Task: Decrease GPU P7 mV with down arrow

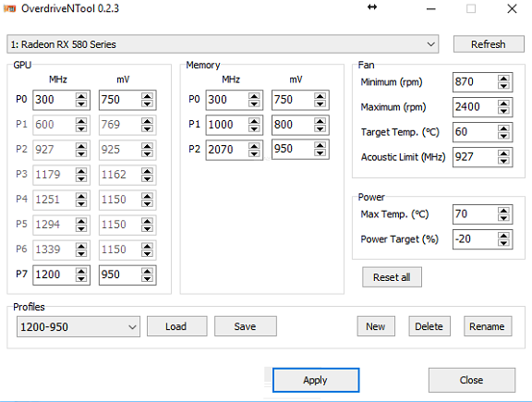Action: coord(147,278)
